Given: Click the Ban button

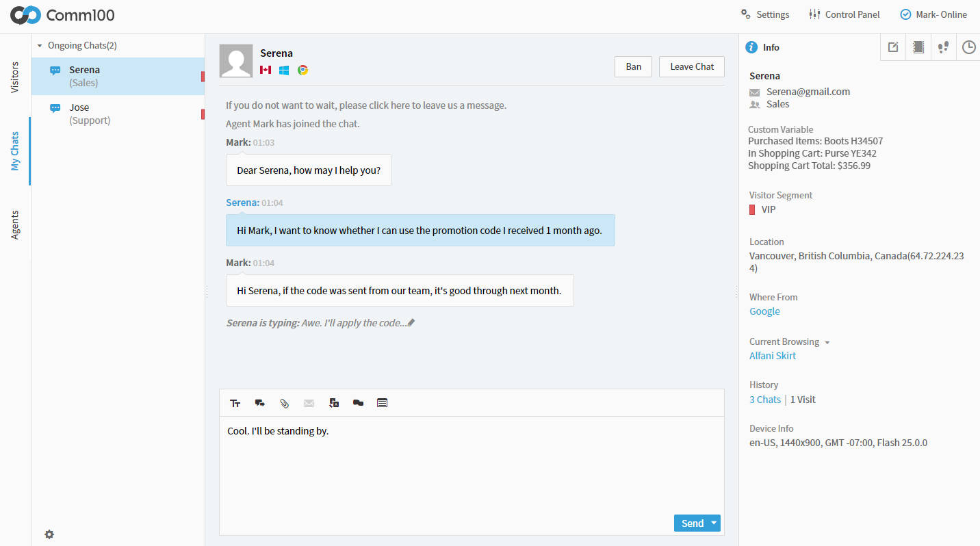Looking at the screenshot, I should coord(632,66).
